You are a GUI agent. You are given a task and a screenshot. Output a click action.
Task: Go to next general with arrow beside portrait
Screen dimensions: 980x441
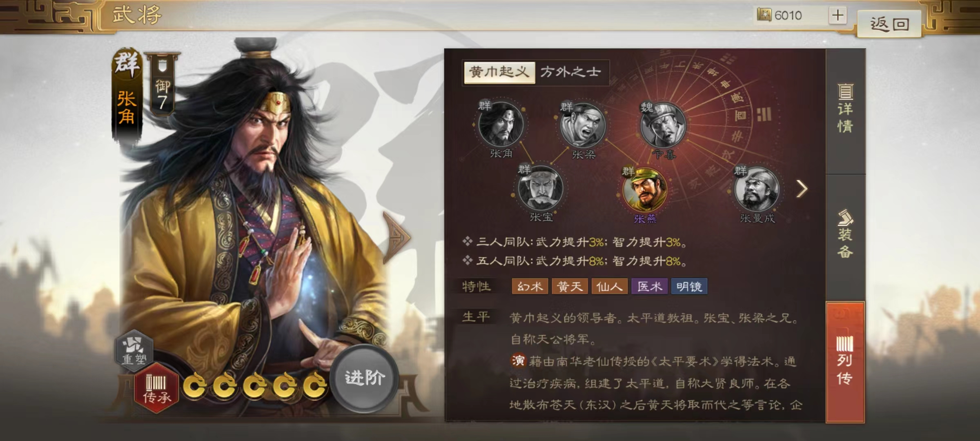tap(396, 237)
